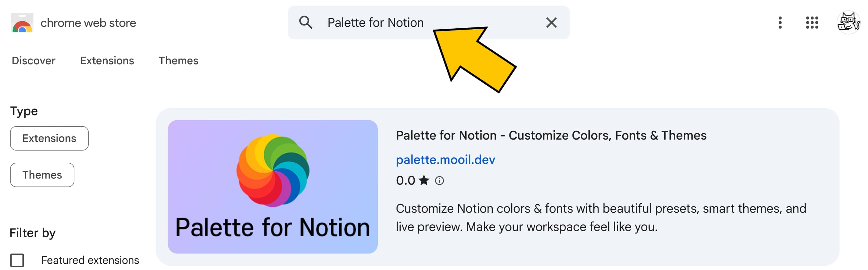Switch to the Discover tab
The width and height of the screenshot is (868, 270).
[33, 61]
